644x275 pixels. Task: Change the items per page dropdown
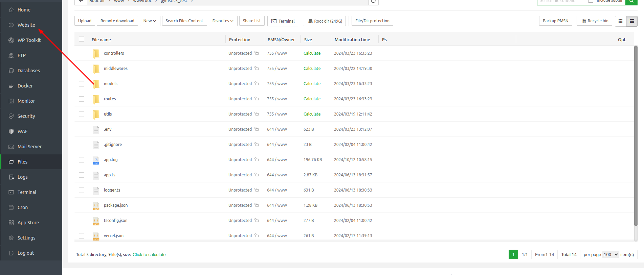click(x=611, y=255)
